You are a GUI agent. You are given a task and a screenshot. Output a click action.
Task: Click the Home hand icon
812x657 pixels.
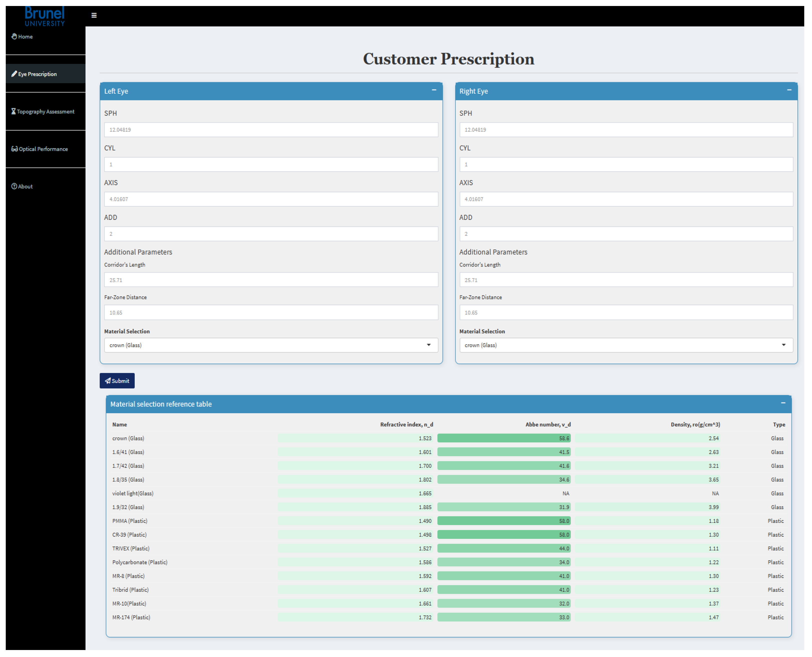(14, 36)
